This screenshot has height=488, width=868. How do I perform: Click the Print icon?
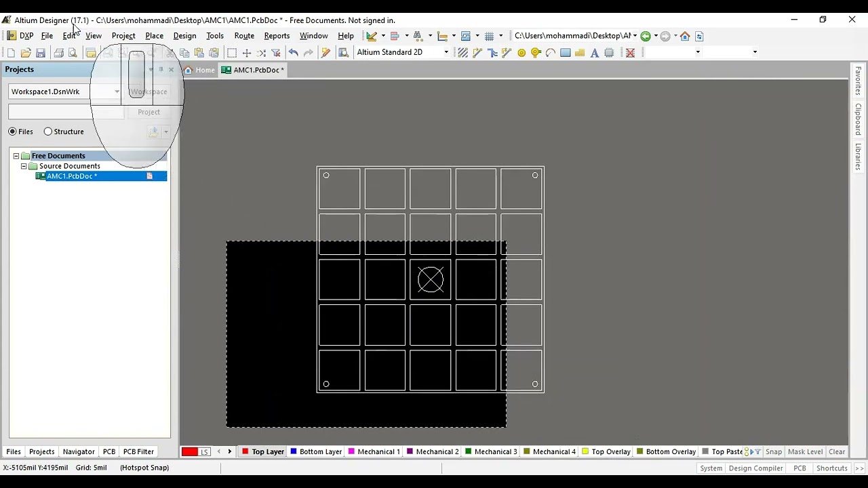(x=58, y=53)
